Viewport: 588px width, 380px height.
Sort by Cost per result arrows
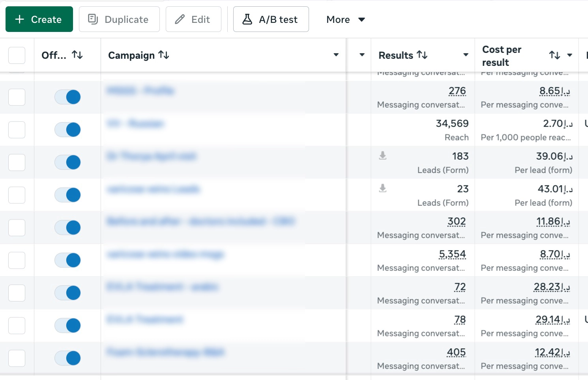[x=555, y=55]
